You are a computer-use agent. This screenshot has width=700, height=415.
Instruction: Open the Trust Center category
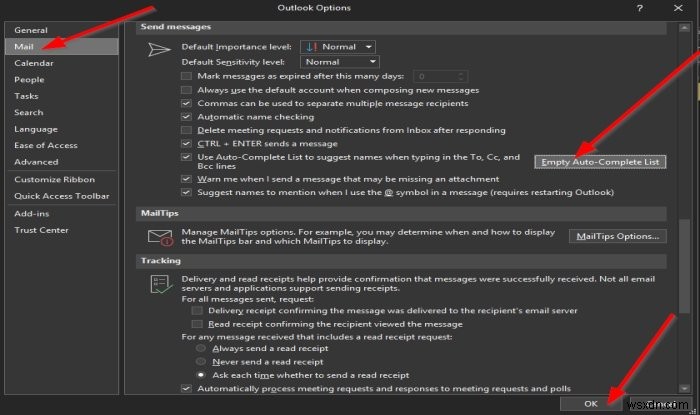click(41, 230)
